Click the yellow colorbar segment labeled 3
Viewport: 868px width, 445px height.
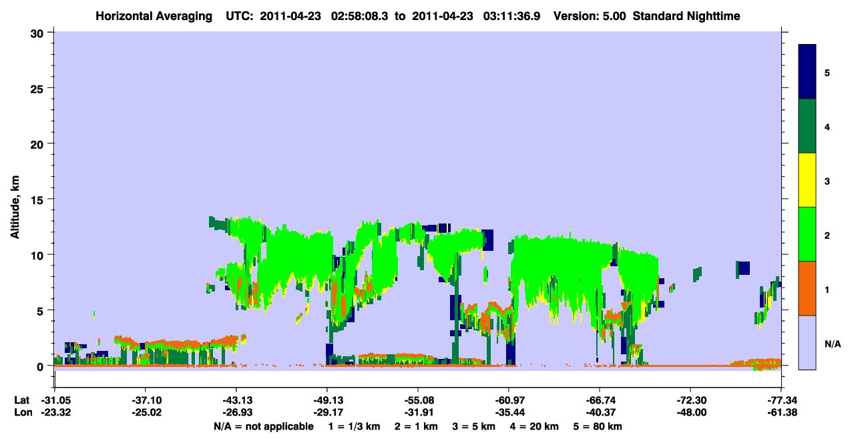(807, 180)
